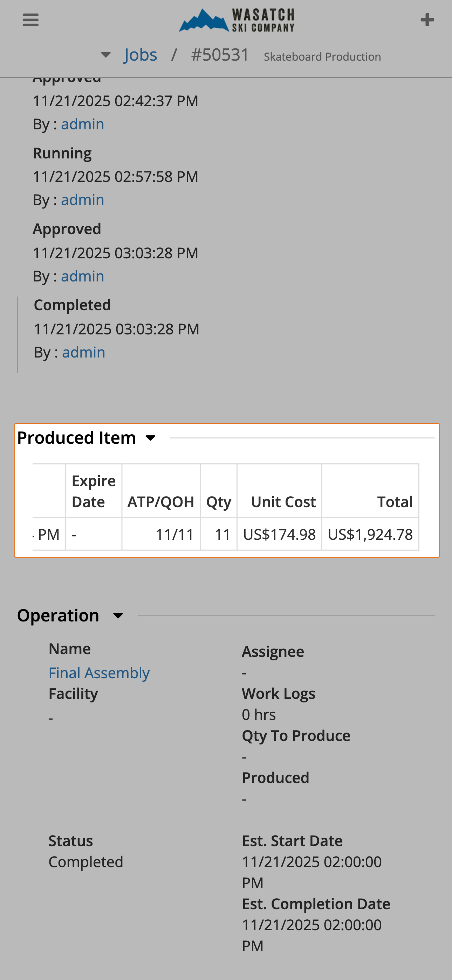Click the Completed status text under Status
The height and width of the screenshot is (980, 452).
(x=85, y=862)
